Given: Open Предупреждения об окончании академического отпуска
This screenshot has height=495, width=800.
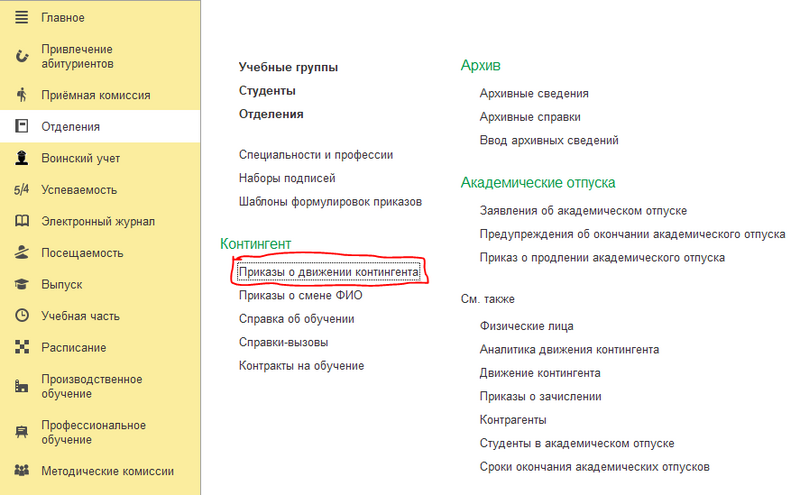Looking at the screenshot, I should tap(632, 234).
